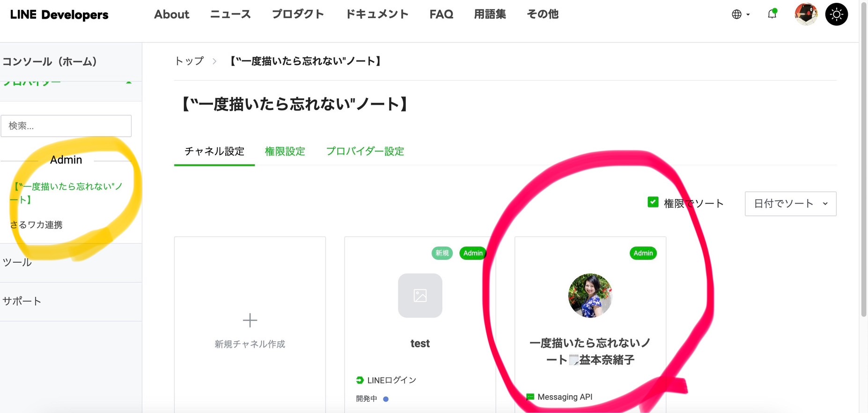Select さるワカ連携 provider in sidebar
This screenshot has width=868, height=413.
(37, 225)
